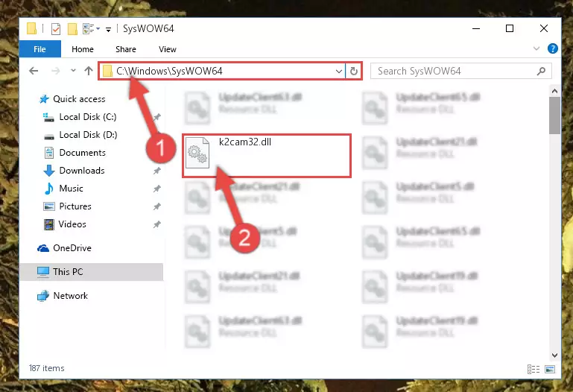Select the k2cam32.dll file name

(x=245, y=142)
